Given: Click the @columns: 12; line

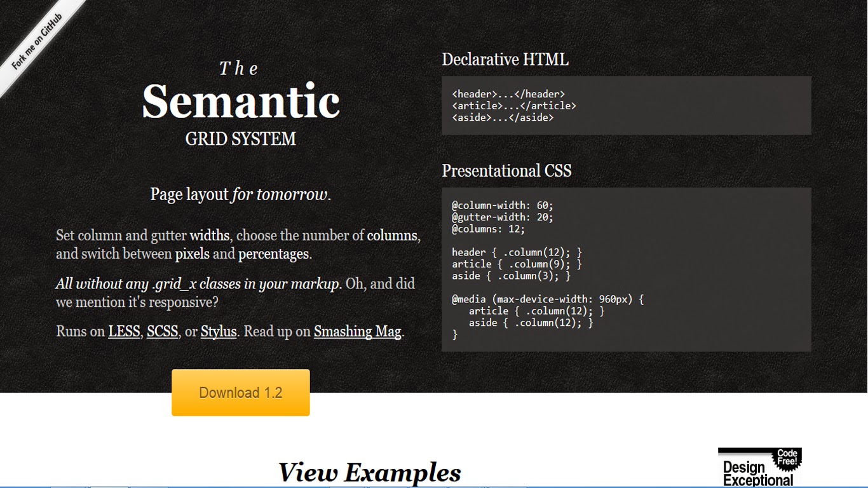Looking at the screenshot, I should coord(489,229).
